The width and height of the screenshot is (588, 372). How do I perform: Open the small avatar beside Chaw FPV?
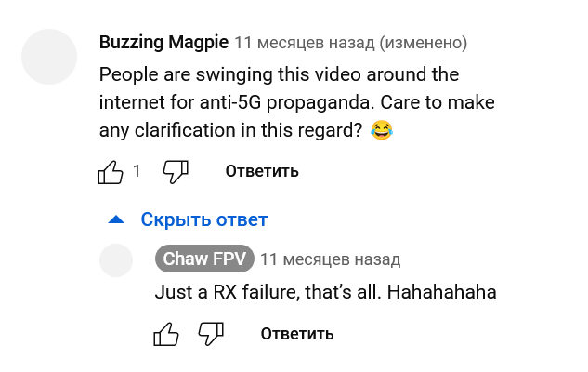[x=116, y=260]
